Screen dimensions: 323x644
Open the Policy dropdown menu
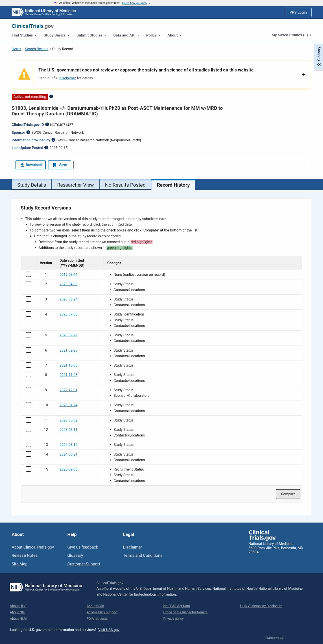coord(153,35)
